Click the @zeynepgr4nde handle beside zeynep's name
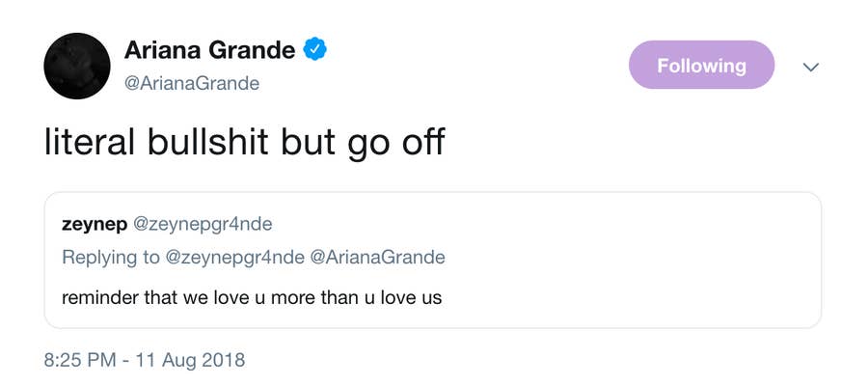Image resolution: width=868 pixels, height=386 pixels. click(x=202, y=224)
